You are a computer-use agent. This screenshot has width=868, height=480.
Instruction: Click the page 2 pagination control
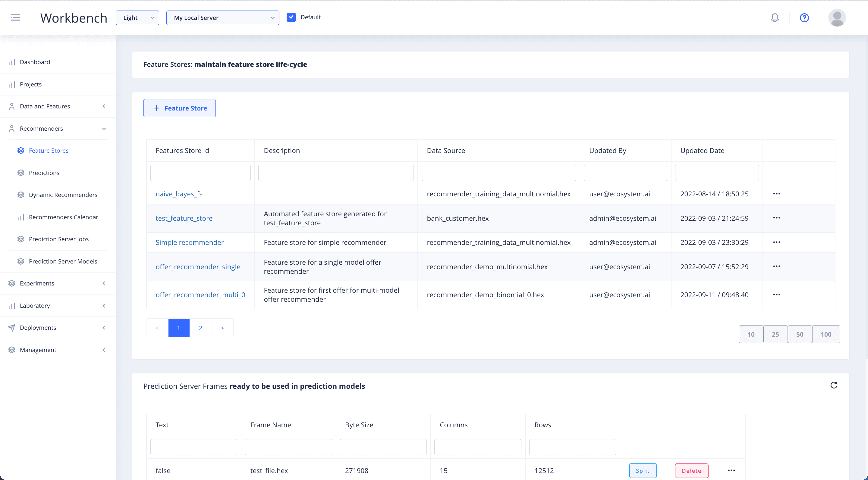[200, 328]
